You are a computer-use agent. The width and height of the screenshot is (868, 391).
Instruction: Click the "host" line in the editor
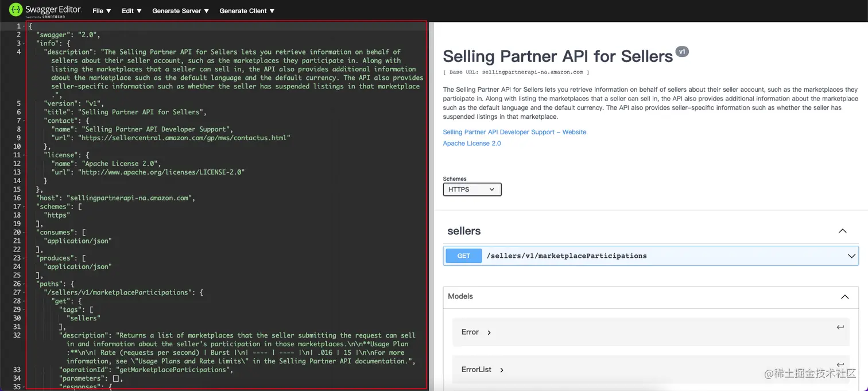click(116, 199)
